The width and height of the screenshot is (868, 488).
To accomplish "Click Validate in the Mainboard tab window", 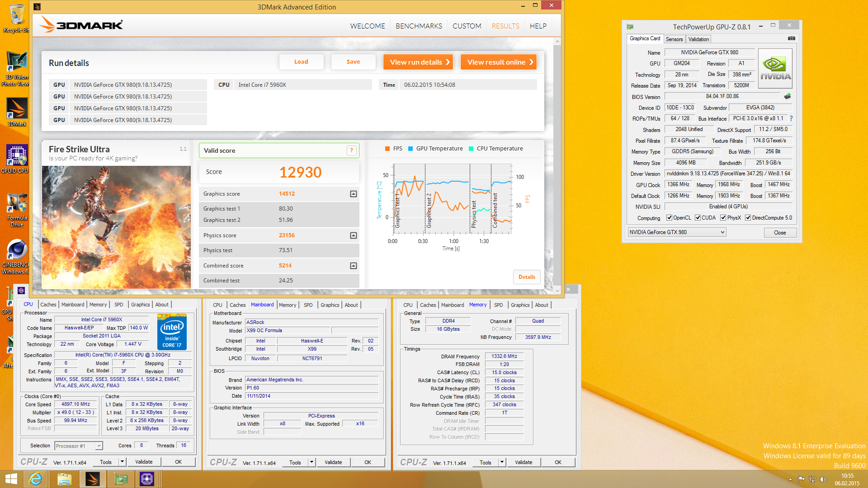I will pos(333,462).
